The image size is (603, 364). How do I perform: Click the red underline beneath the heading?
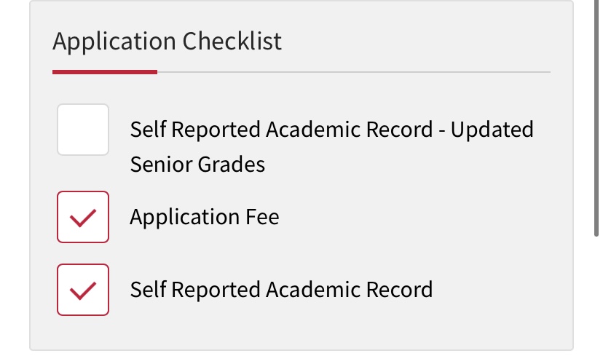coord(105,71)
